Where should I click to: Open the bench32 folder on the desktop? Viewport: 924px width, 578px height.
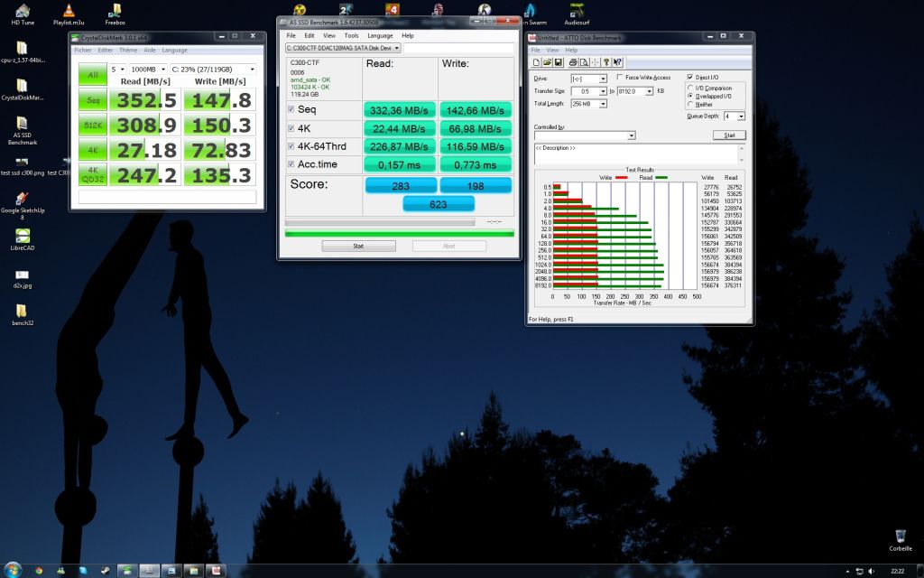pos(23,315)
